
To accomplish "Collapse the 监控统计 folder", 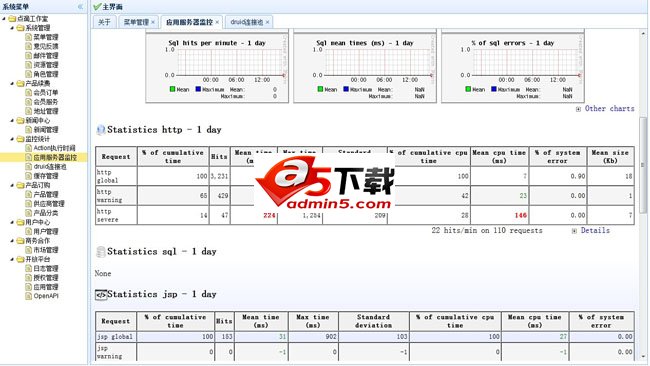I will click(12, 139).
